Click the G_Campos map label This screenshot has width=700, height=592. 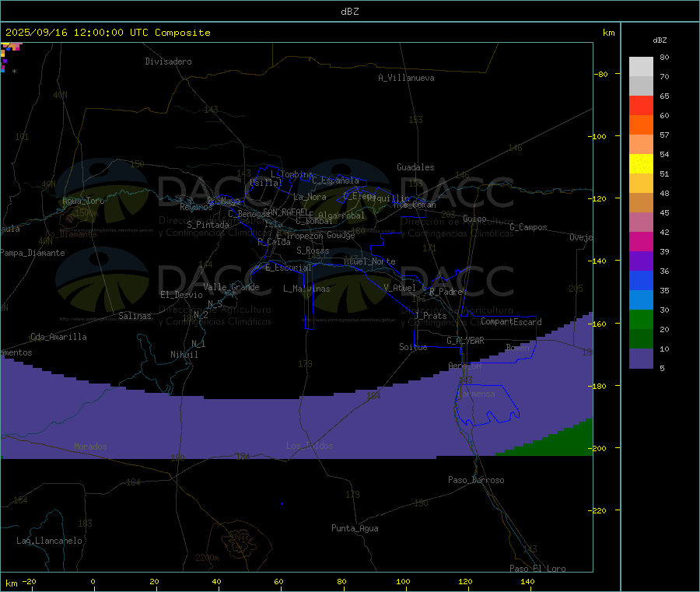coord(528,227)
